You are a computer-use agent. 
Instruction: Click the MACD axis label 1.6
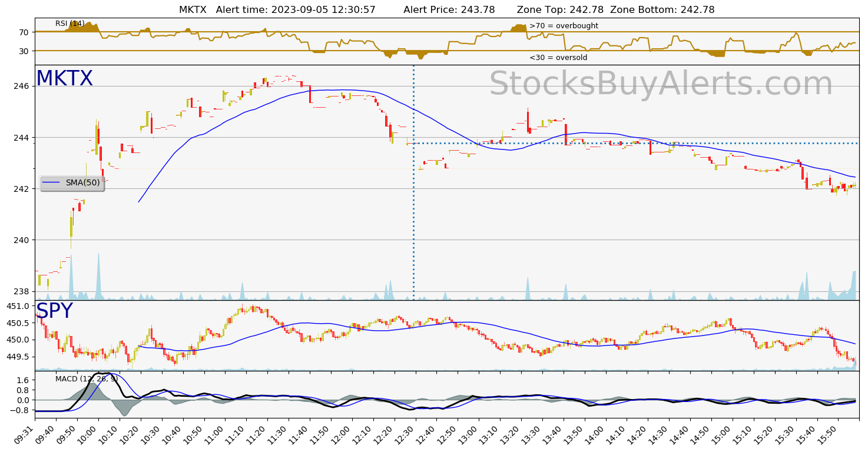click(x=23, y=380)
